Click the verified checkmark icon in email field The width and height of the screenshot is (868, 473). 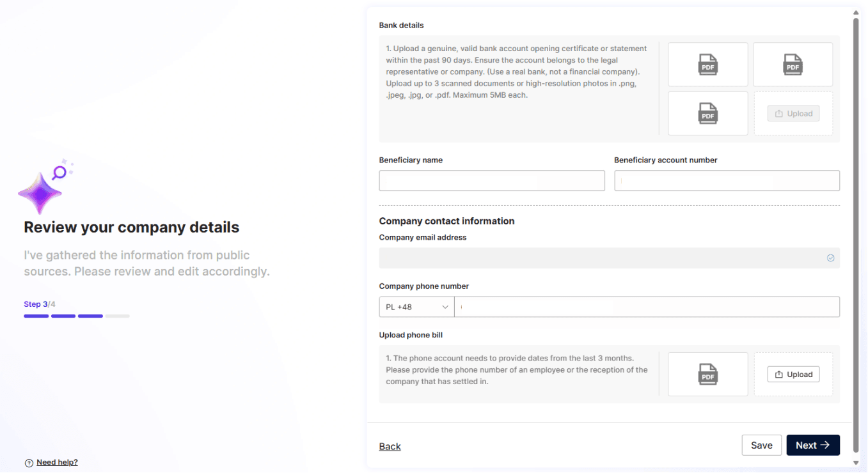pyautogui.click(x=830, y=258)
